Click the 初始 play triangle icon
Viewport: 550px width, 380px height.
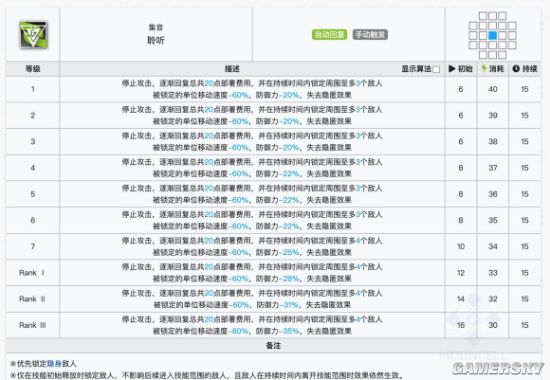(452, 68)
